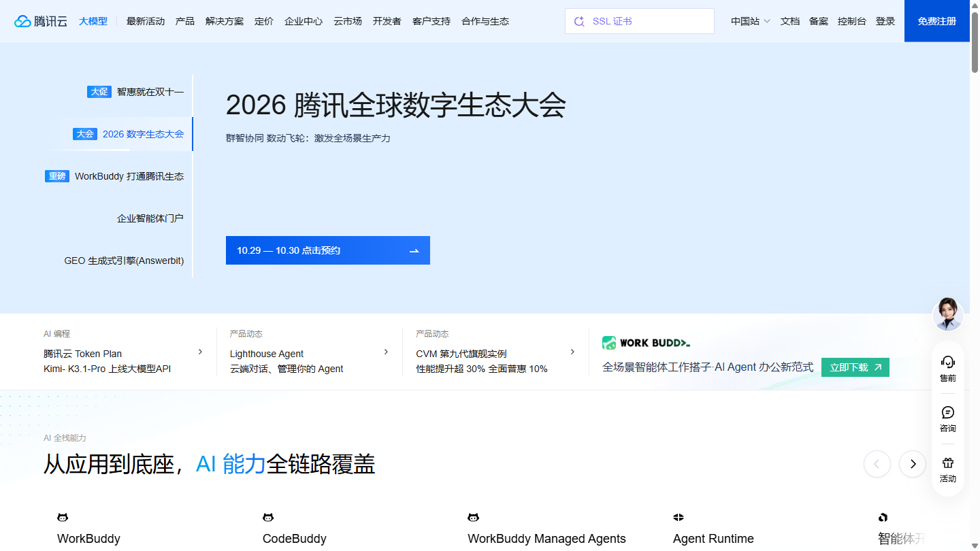Open the 文档 link

pyautogui.click(x=790, y=21)
